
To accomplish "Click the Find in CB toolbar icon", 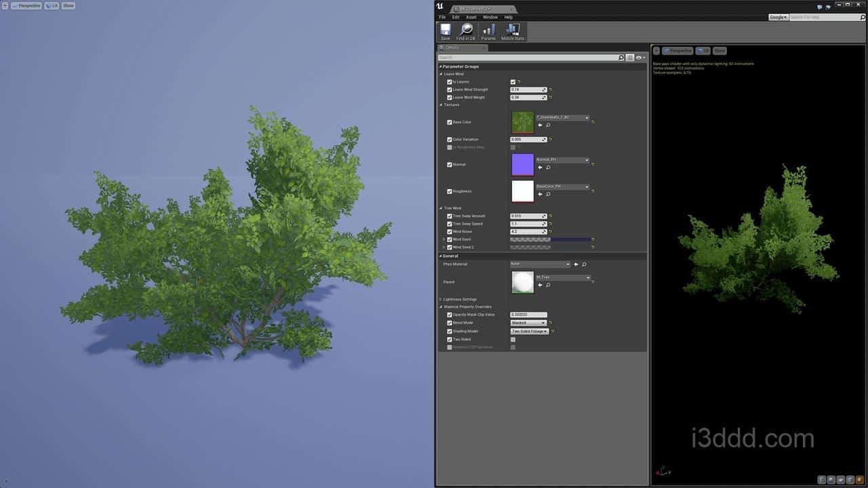I will click(x=466, y=30).
